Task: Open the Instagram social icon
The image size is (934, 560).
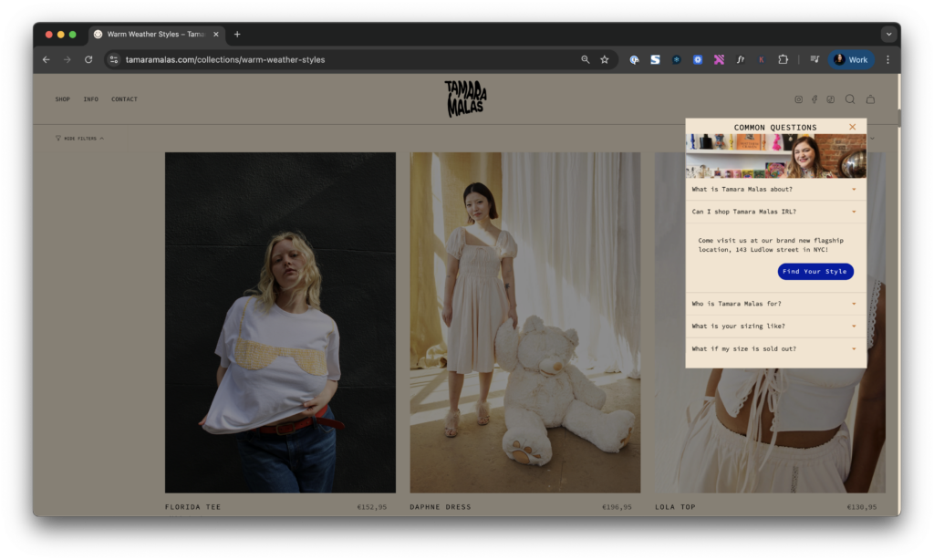Action: (798, 99)
